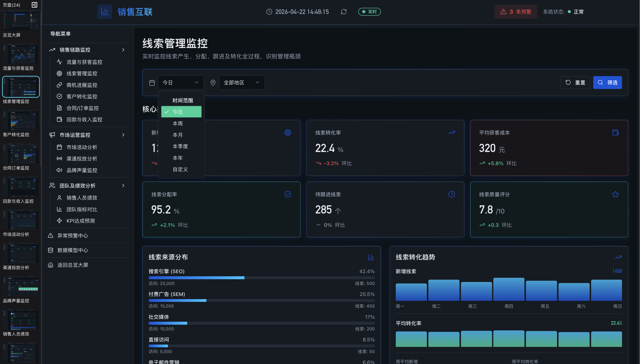Toggle the 实时 live mode badge
This screenshot has width=640, height=364.
pos(370,12)
